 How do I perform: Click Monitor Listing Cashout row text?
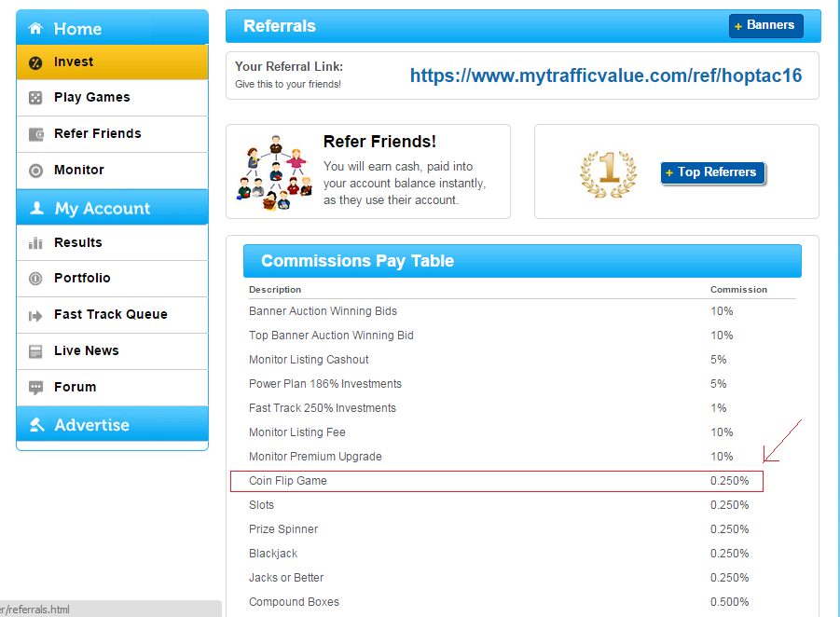click(x=309, y=360)
